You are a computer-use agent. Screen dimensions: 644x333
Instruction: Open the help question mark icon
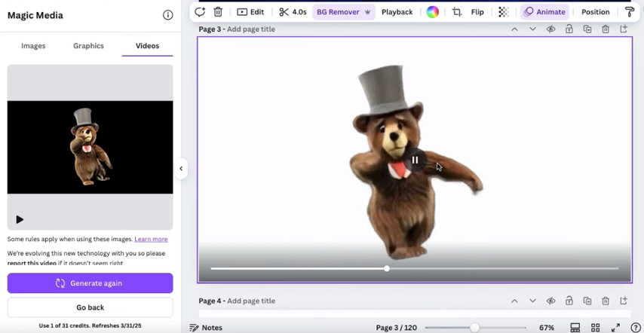(635, 328)
